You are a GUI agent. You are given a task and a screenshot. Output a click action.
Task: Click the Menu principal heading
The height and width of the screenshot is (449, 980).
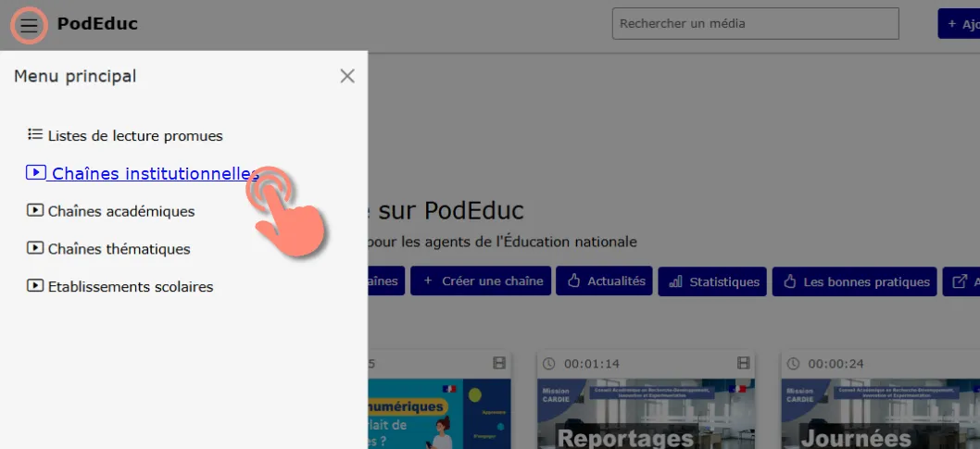[x=75, y=76]
